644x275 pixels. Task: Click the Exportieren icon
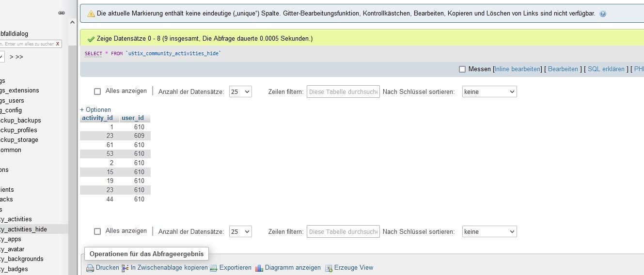[x=214, y=268]
